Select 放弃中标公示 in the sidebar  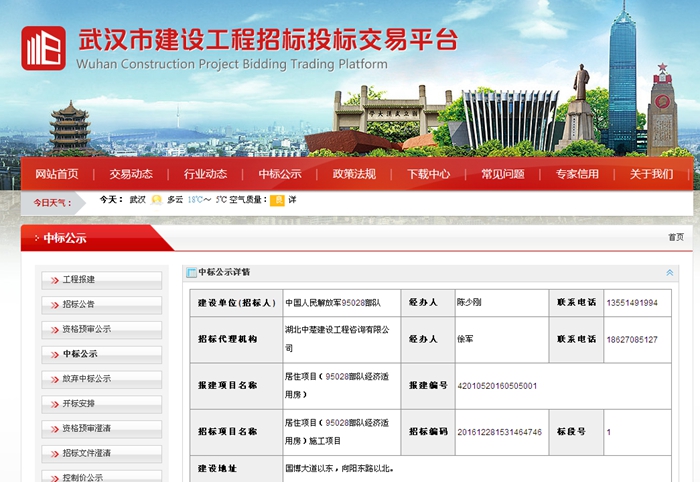[x=87, y=379]
